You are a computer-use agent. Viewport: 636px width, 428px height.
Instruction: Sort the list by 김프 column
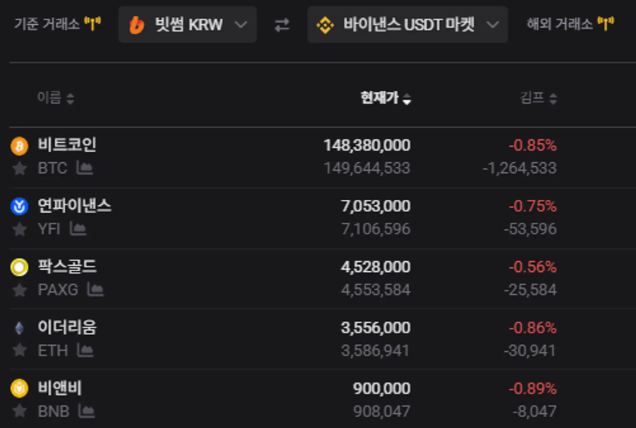538,98
